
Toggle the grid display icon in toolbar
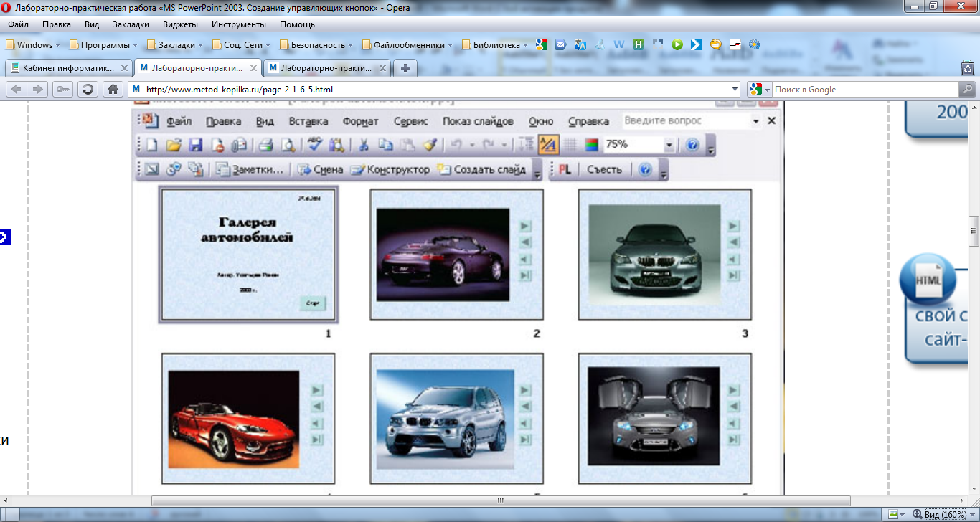[570, 145]
